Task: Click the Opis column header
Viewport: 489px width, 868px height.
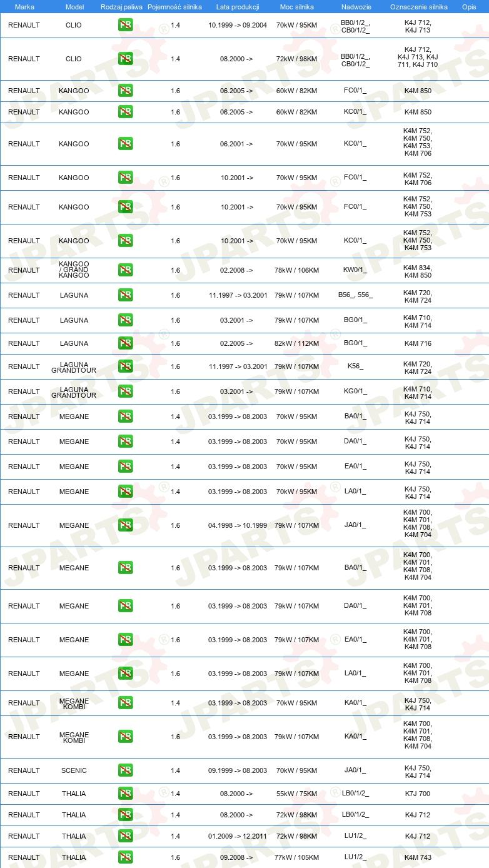Action: click(x=469, y=7)
